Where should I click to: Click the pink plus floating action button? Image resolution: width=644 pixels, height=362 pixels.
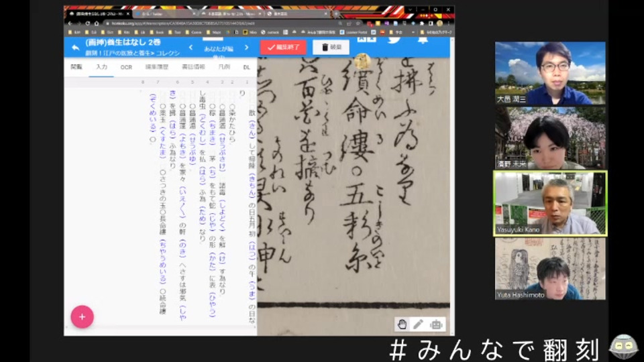82,316
